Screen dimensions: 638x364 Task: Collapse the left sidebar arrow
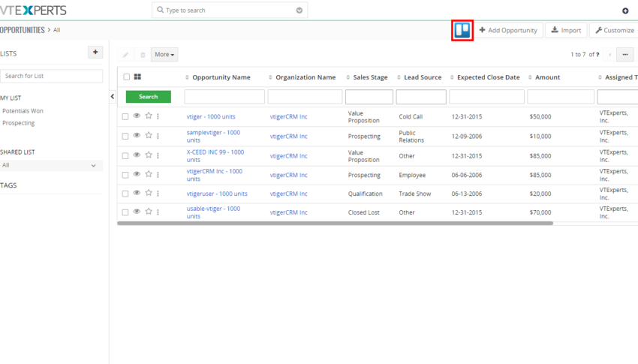point(113,96)
